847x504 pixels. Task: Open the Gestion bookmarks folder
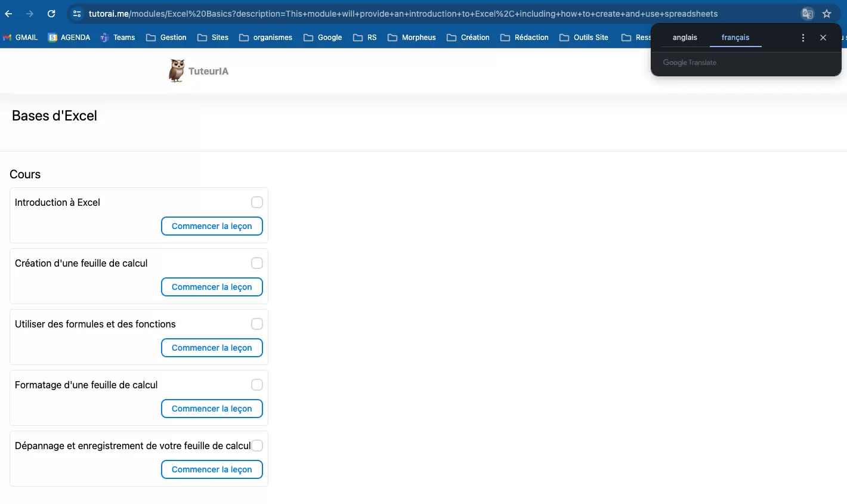pyautogui.click(x=166, y=38)
